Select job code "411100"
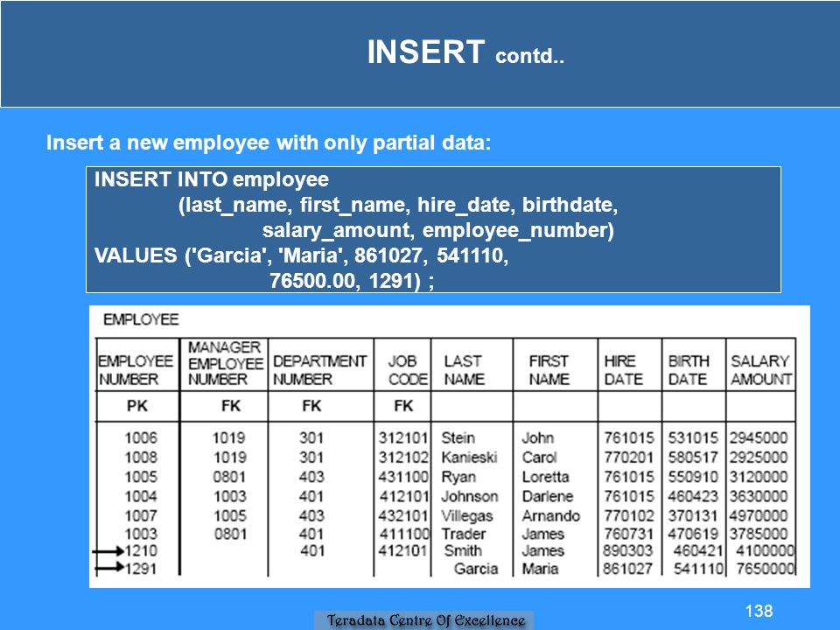Image resolution: width=840 pixels, height=630 pixels. pyautogui.click(x=404, y=534)
